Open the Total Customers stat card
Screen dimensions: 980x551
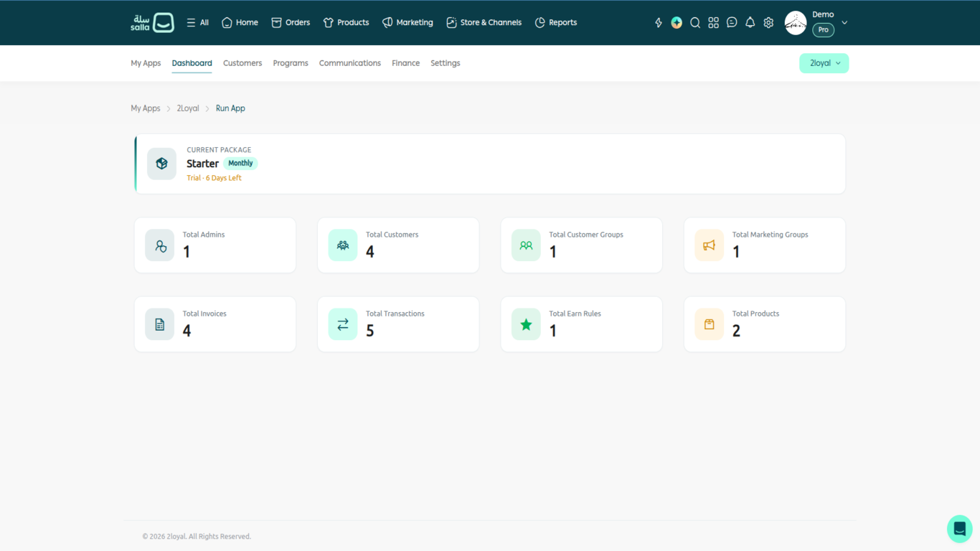pos(398,245)
